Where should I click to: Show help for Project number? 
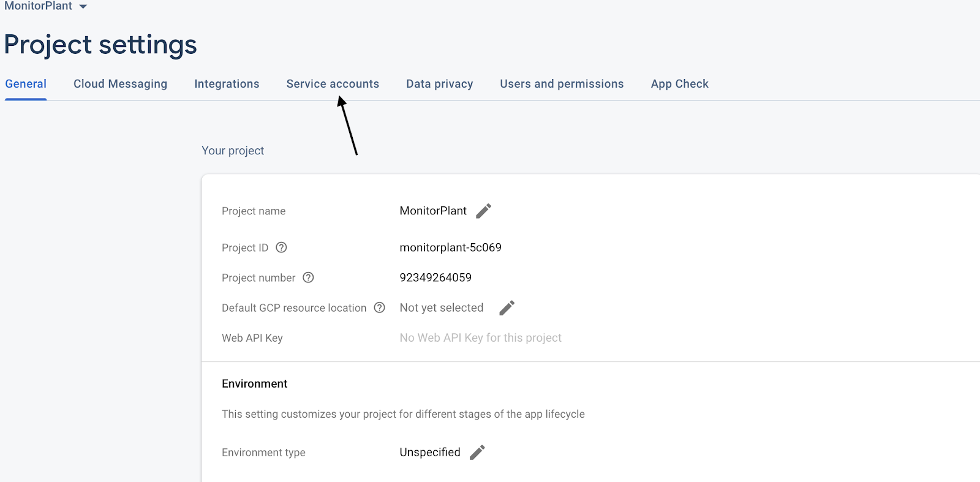pos(309,277)
